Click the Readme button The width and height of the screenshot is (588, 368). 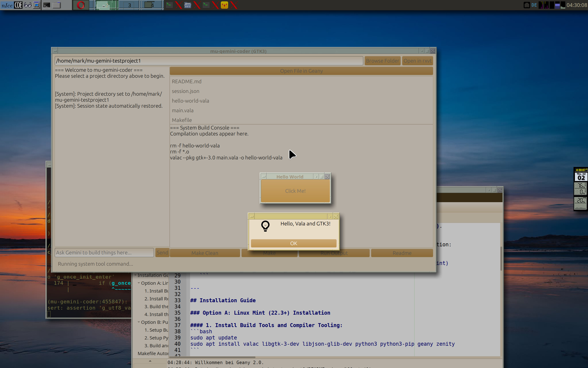coord(402,253)
